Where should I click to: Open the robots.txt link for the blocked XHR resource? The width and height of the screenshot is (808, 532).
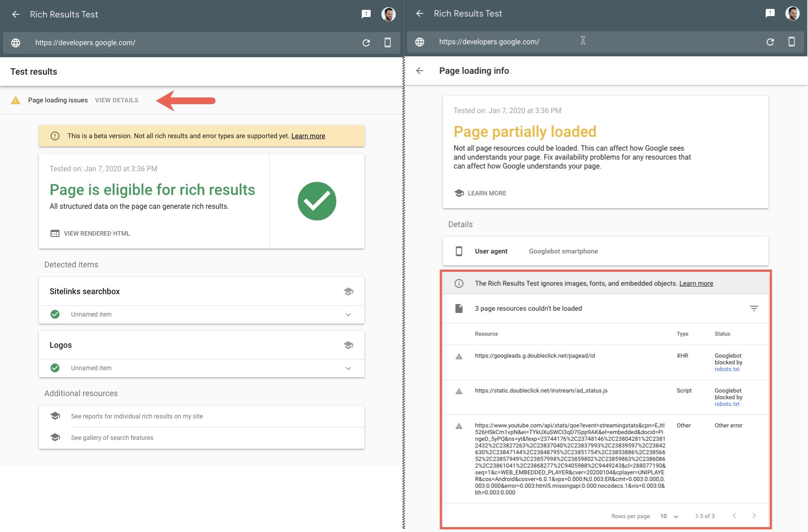(728, 369)
